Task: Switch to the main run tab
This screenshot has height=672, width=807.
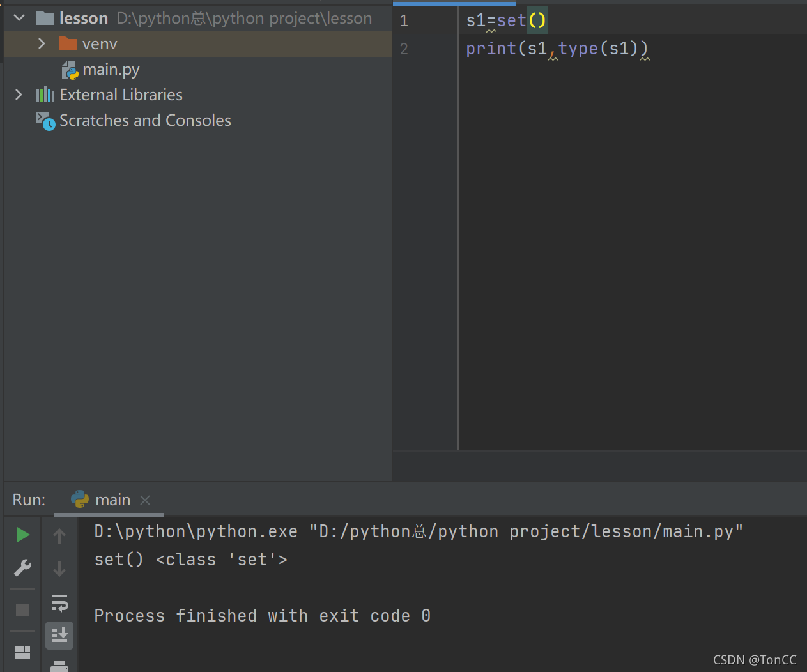Action: tap(109, 500)
